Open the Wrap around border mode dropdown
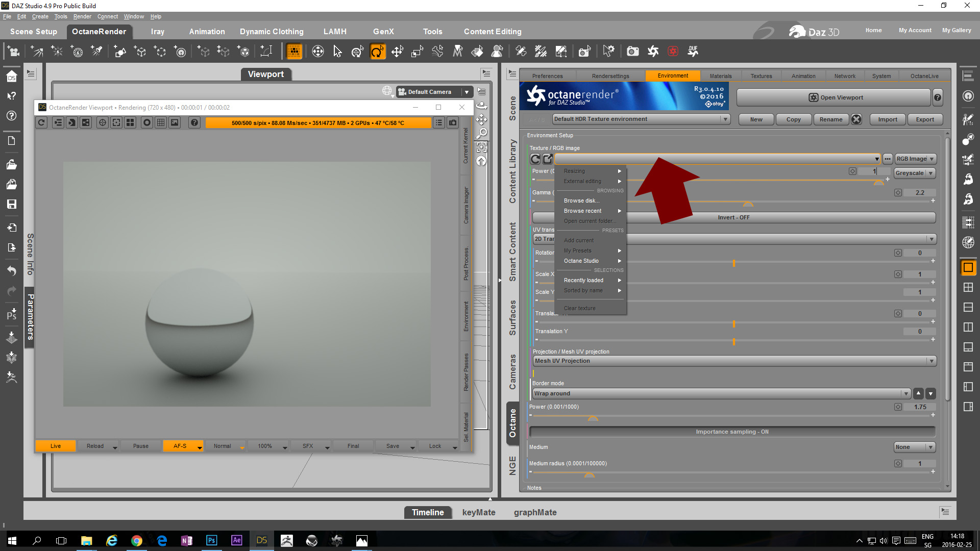The image size is (980, 551). [x=905, y=393]
